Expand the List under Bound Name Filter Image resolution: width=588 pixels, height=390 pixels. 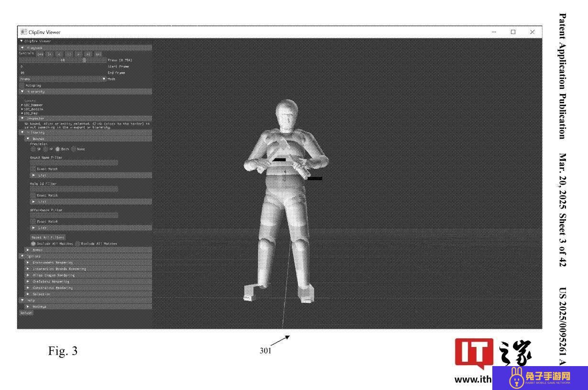point(92,175)
